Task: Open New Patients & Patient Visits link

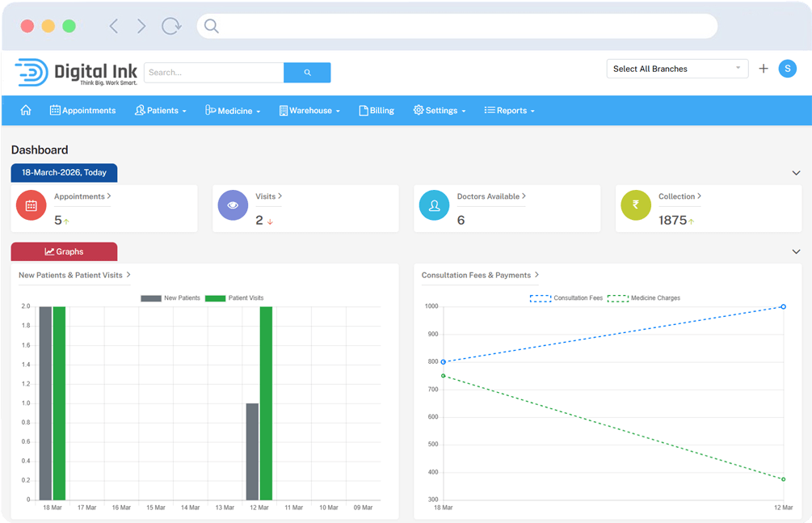Action: pyautogui.click(x=74, y=275)
